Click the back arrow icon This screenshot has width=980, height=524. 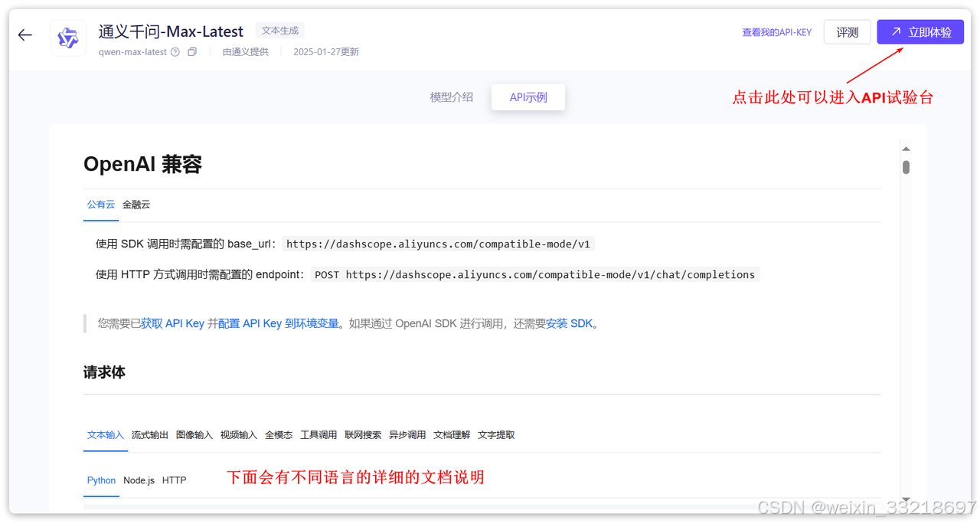click(25, 35)
